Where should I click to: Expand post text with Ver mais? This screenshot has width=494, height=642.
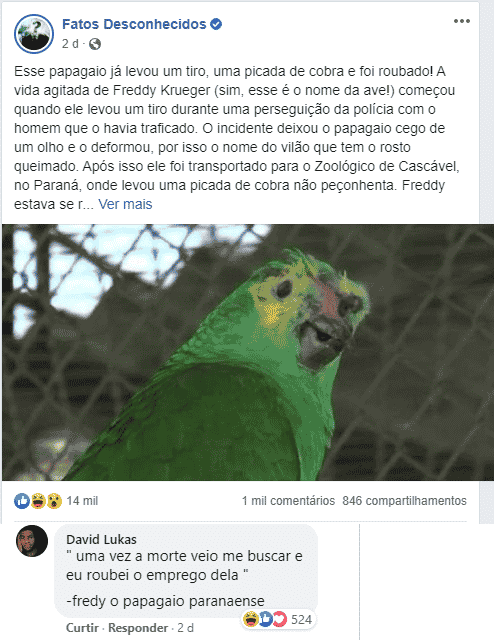coord(125,204)
